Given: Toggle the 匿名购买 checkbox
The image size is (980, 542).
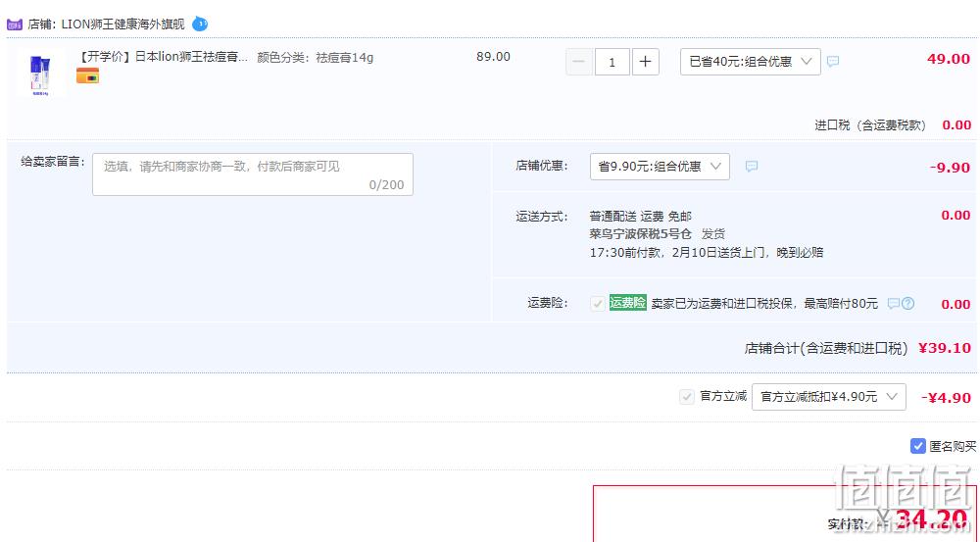Looking at the screenshot, I should click(918, 446).
